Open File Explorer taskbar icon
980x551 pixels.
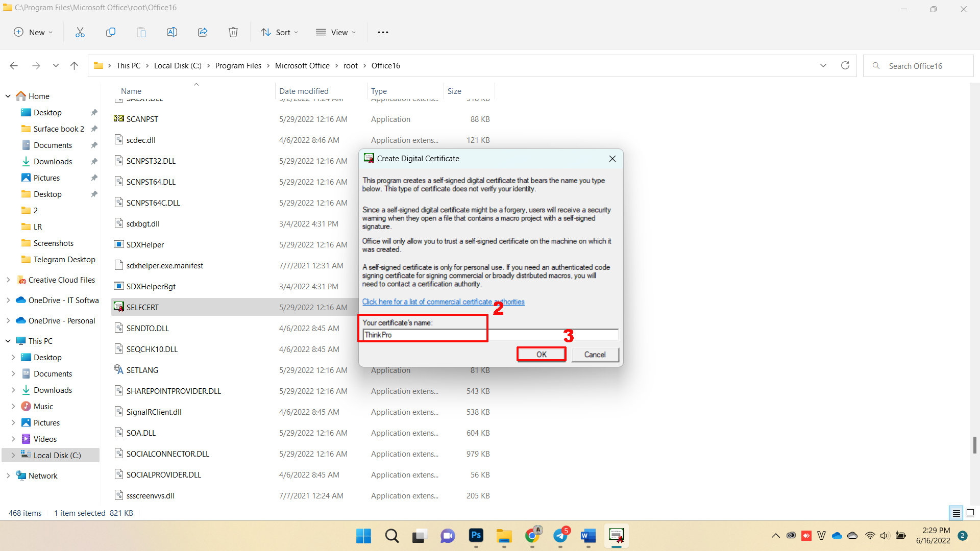pyautogui.click(x=504, y=536)
